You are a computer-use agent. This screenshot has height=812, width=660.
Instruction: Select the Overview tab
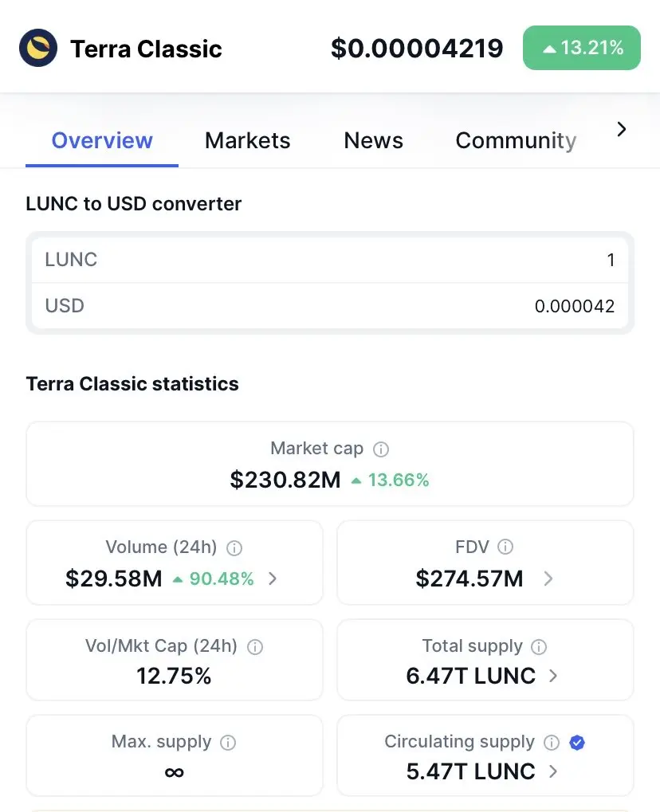click(102, 140)
